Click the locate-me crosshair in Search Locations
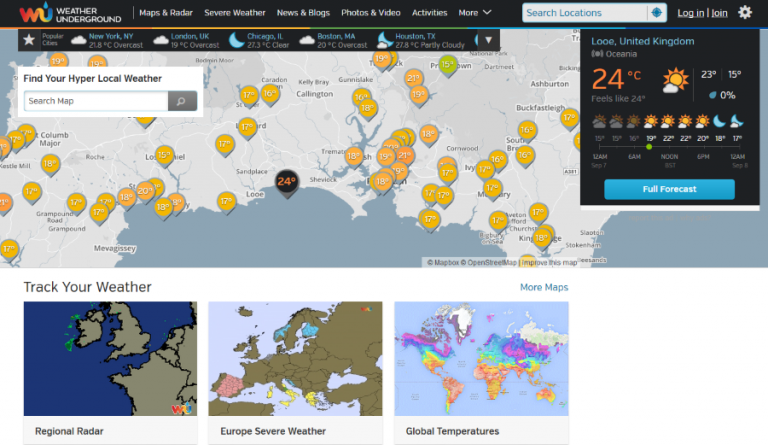 pos(656,13)
